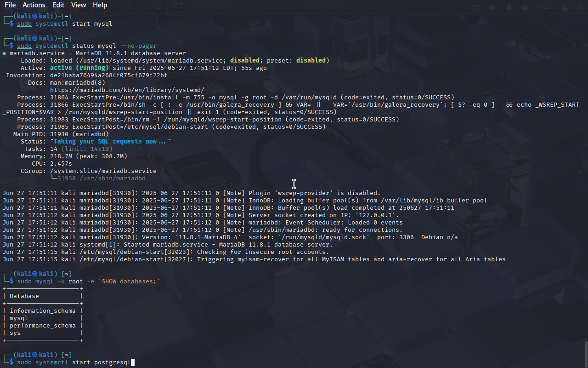This screenshot has height=368, width=588.
Task: Click the first 'disabled' word in the Loaded line
Action: tap(245, 61)
